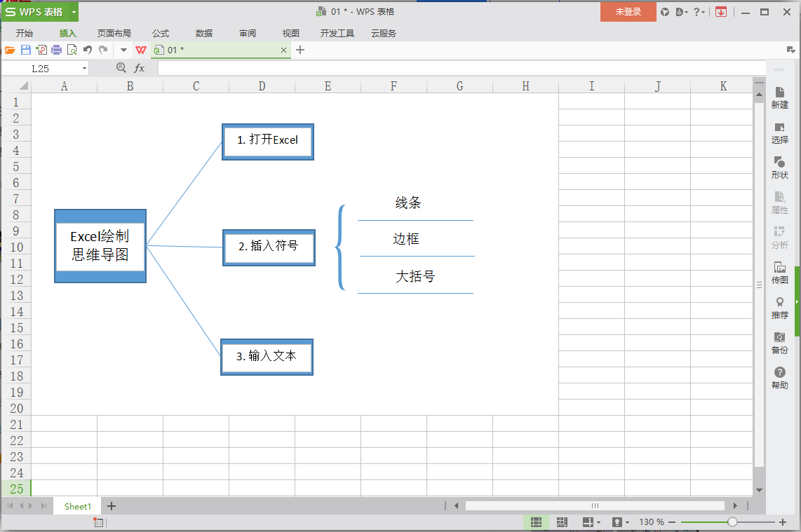This screenshot has height=532, width=801.
Task: Open the WPS 表格 application menu dropdown
Action: click(x=74, y=12)
